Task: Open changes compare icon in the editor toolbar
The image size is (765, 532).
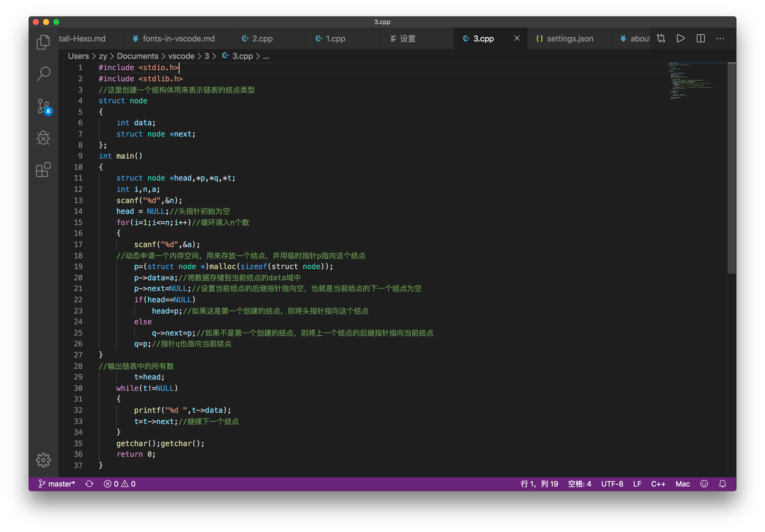Action: pyautogui.click(x=661, y=38)
